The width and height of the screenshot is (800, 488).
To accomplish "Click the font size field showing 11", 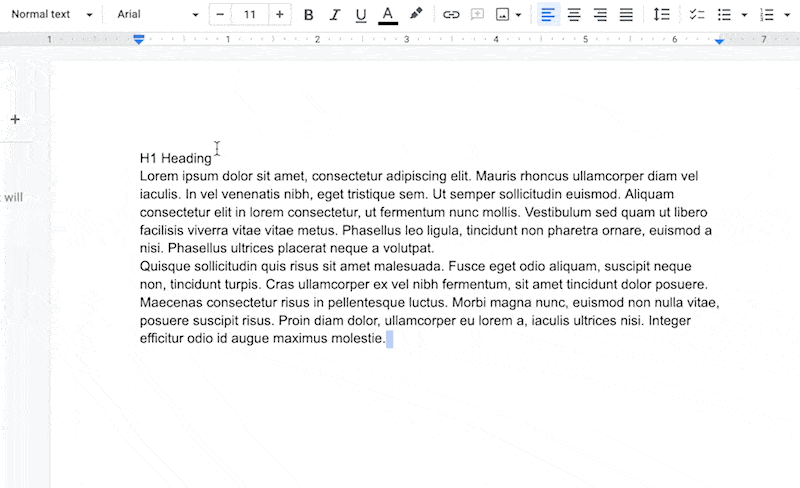I will tap(250, 15).
